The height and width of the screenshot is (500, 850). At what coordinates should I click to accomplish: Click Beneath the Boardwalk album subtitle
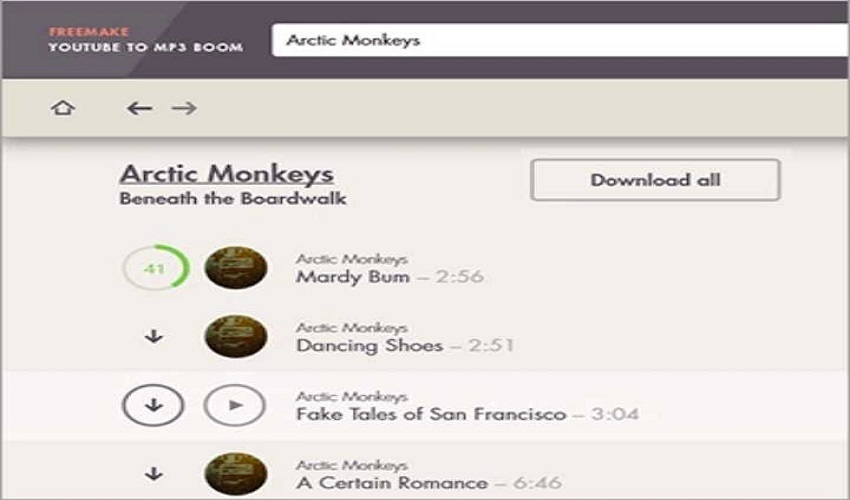tap(233, 198)
